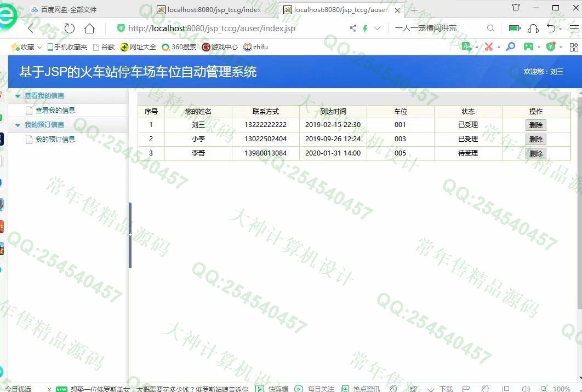The image size is (582, 392).
Task: Open the zhifu bookmark
Action: 255,47
